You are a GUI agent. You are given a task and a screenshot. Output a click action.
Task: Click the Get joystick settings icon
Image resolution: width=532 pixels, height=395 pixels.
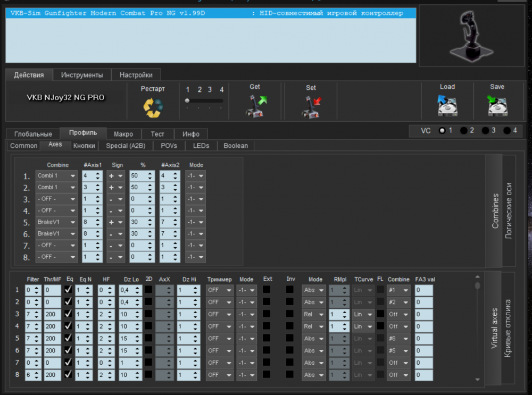(x=255, y=105)
